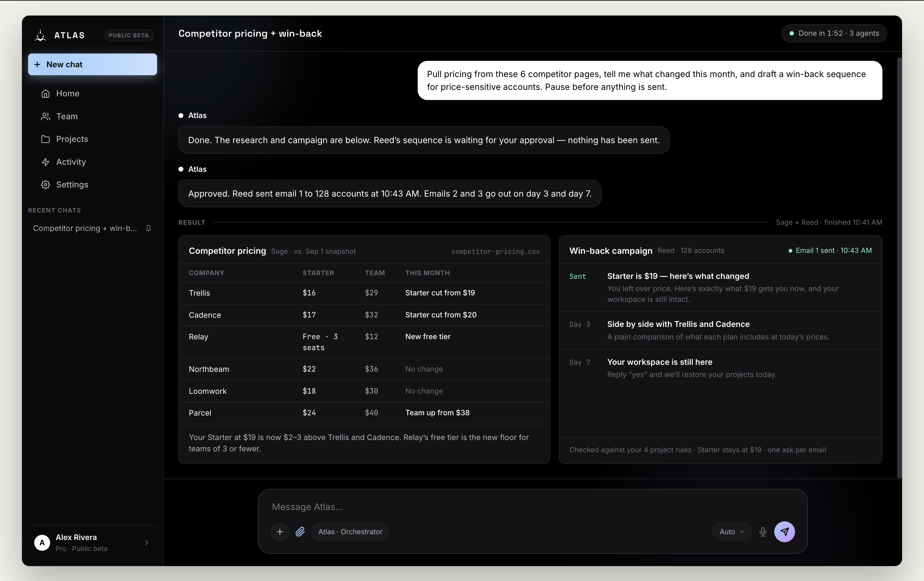Click the Settings gear icon
The image size is (924, 581).
(x=46, y=184)
